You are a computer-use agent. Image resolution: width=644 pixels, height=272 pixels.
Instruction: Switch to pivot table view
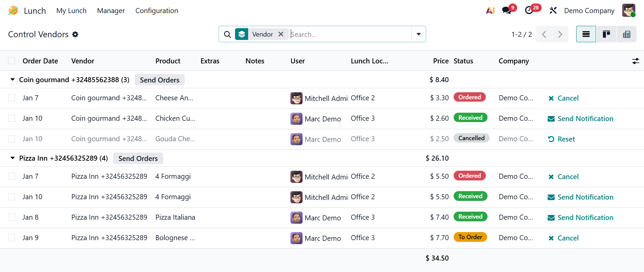(626, 34)
